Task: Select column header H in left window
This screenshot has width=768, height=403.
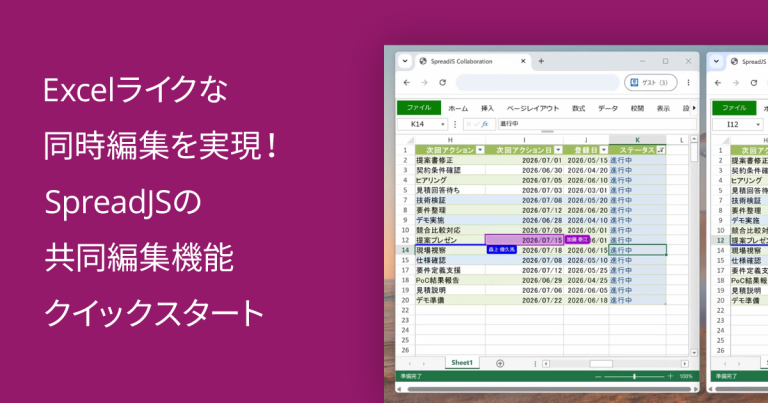Action: pos(450,140)
